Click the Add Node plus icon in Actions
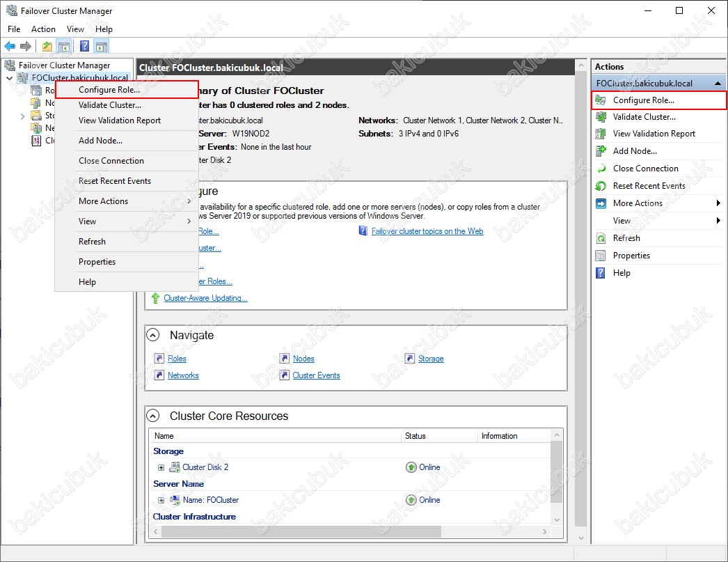 point(601,151)
